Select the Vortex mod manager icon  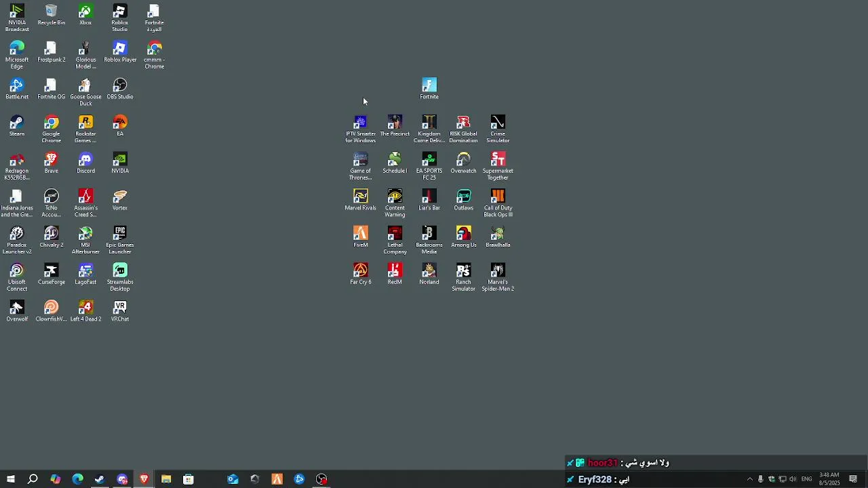pyautogui.click(x=120, y=200)
